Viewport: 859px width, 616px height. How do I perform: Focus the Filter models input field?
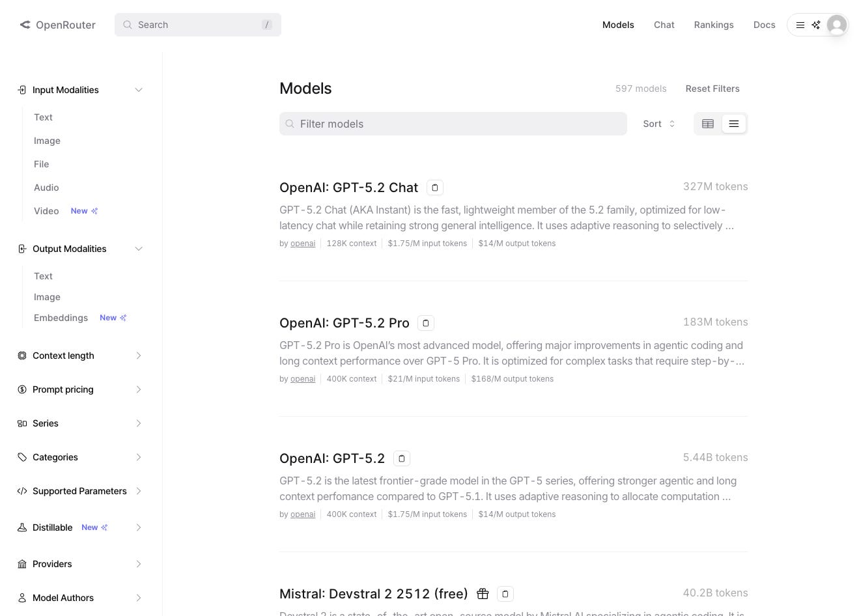coord(453,124)
